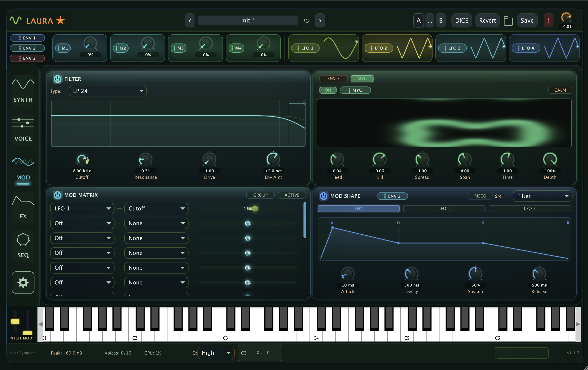Screen dimensions: 588x370
Task: Open the SYNTH page from sidebar
Action: click(23, 91)
